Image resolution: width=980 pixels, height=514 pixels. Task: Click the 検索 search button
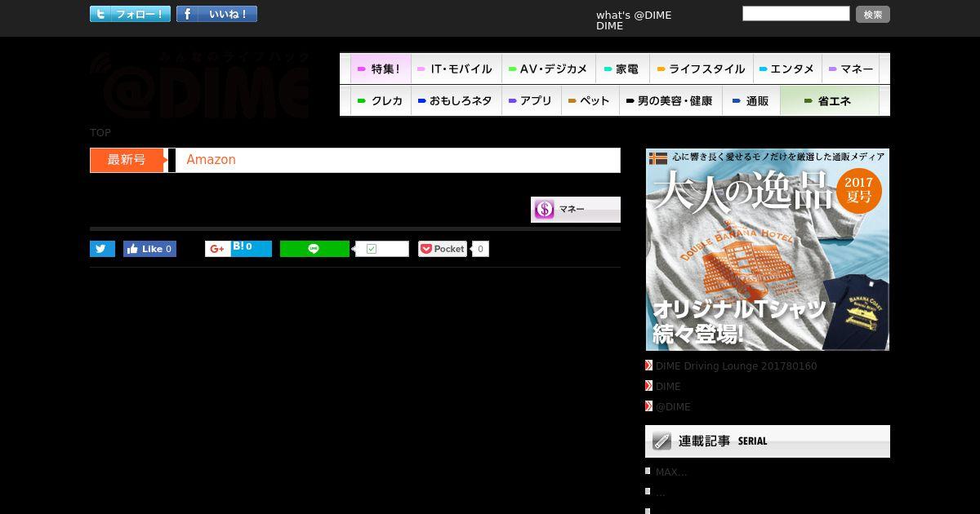[873, 14]
